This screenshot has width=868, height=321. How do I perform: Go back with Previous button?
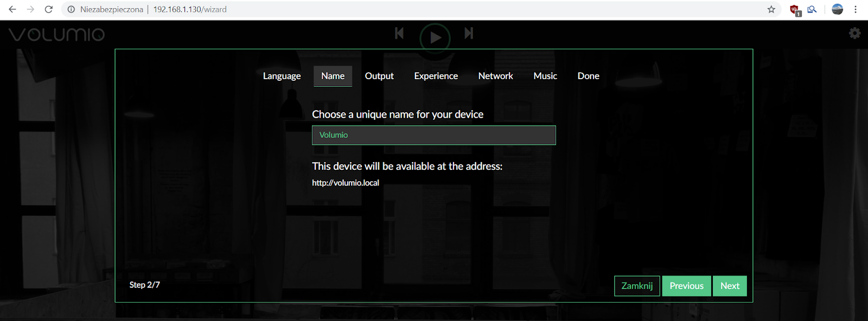click(686, 286)
